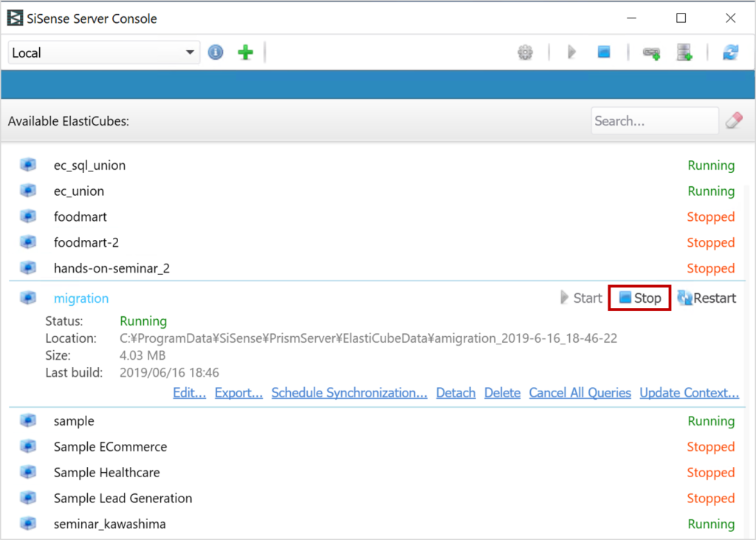Click Running status of seminar_kawashima
The height and width of the screenshot is (540, 756).
click(x=711, y=524)
